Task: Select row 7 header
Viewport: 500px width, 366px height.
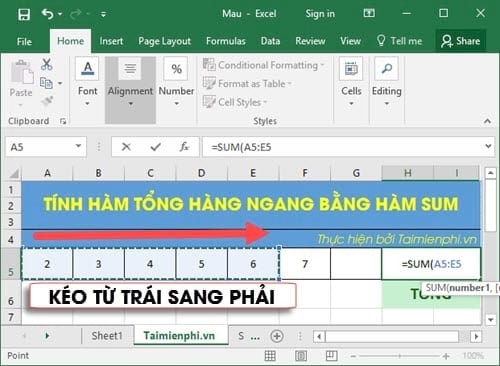Action: (11, 317)
